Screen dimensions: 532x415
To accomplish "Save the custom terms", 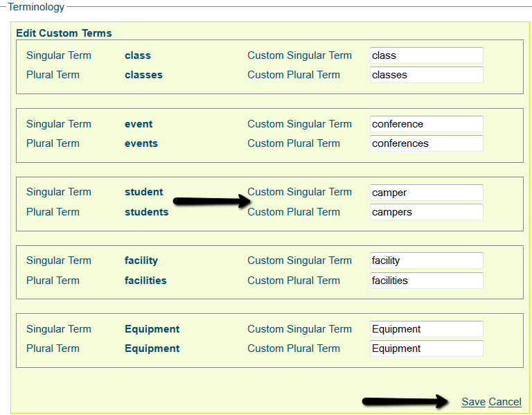I will tap(473, 402).
